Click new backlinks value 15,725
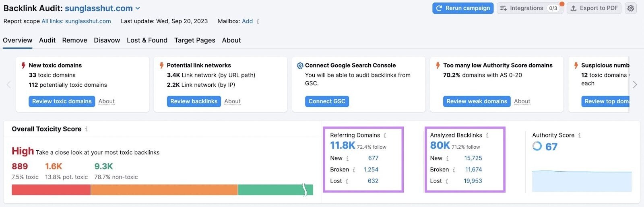Viewport: 644px width, 207px height. click(x=473, y=158)
